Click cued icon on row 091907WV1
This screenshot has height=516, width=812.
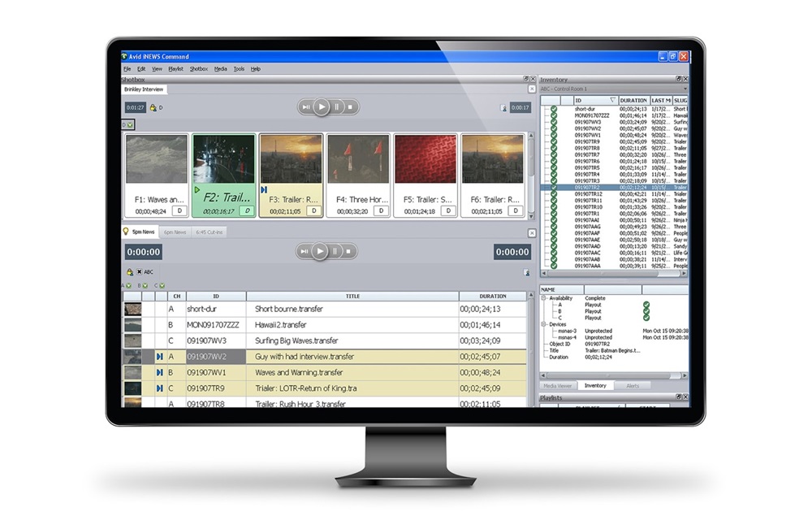coord(159,372)
